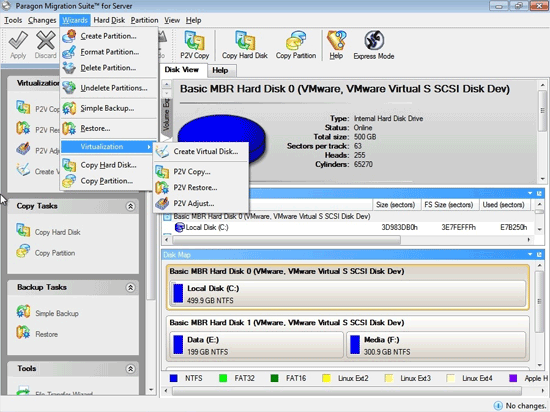
Task: Click the No changes status info icon
Action: pyautogui.click(x=498, y=406)
